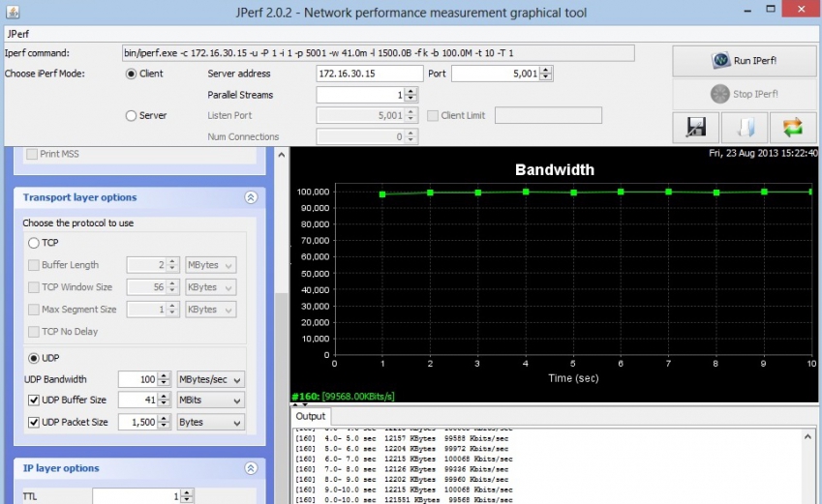Screen dimensions: 822x504
Task: Click the TTL value spinner arrows
Action: point(187,496)
